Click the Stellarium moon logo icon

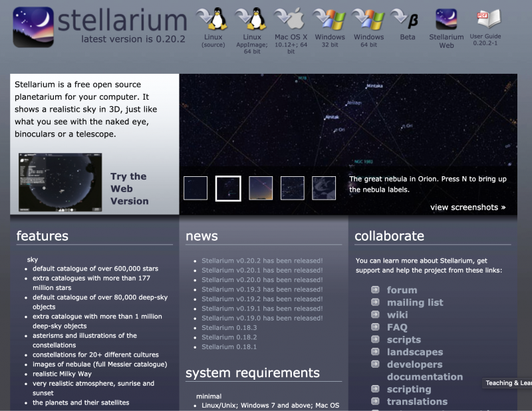click(33, 27)
